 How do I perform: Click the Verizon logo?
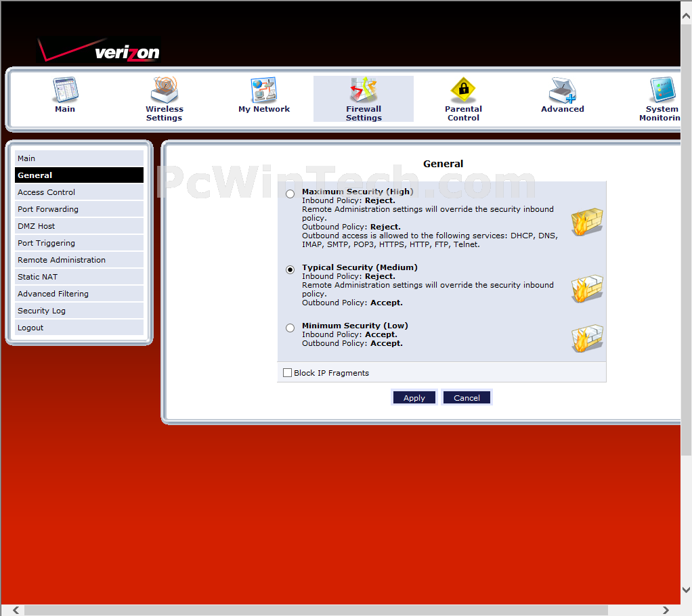[x=99, y=50]
